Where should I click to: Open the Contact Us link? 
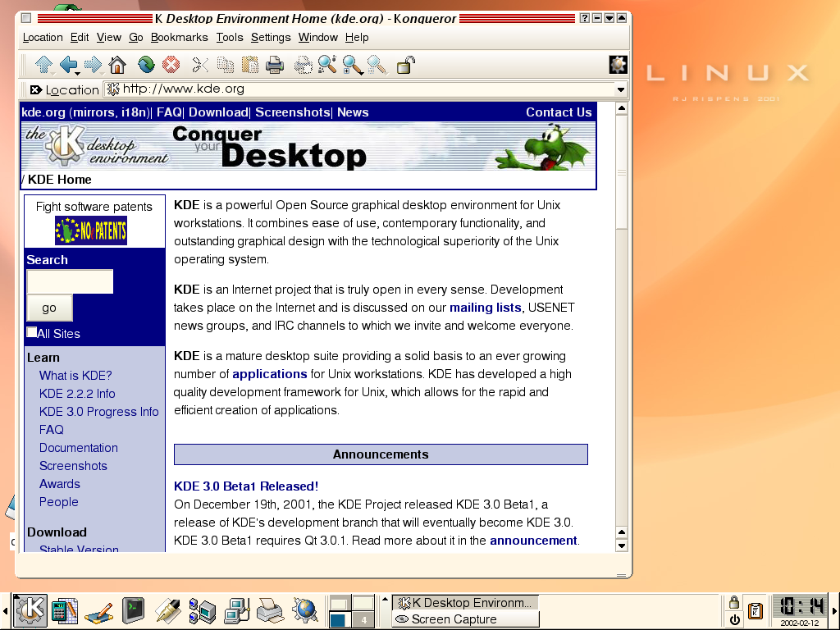point(559,112)
